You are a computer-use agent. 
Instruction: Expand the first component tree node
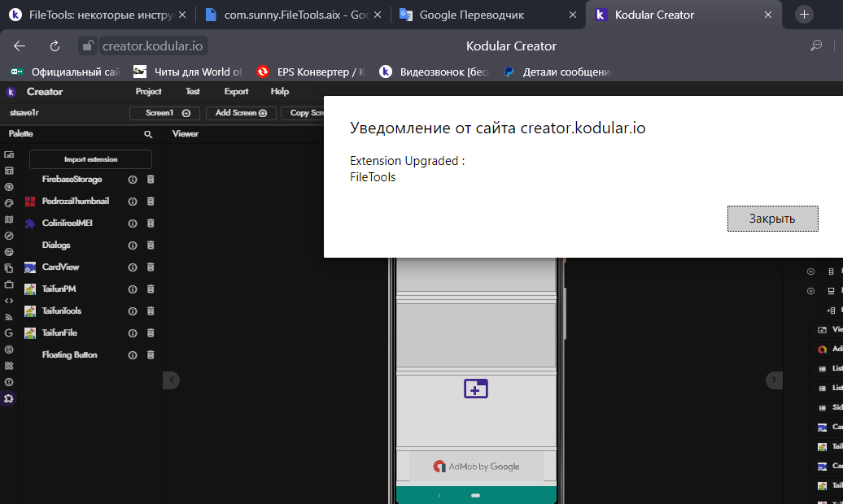[x=810, y=272]
